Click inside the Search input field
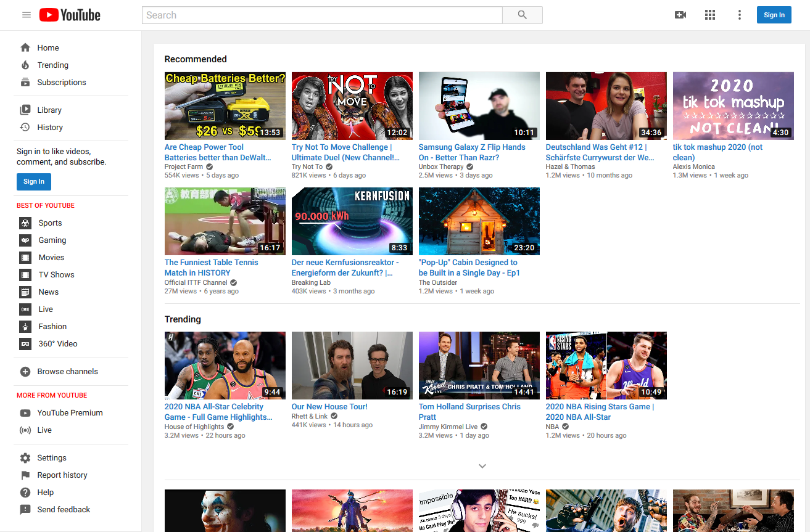The image size is (810, 532). [x=322, y=15]
